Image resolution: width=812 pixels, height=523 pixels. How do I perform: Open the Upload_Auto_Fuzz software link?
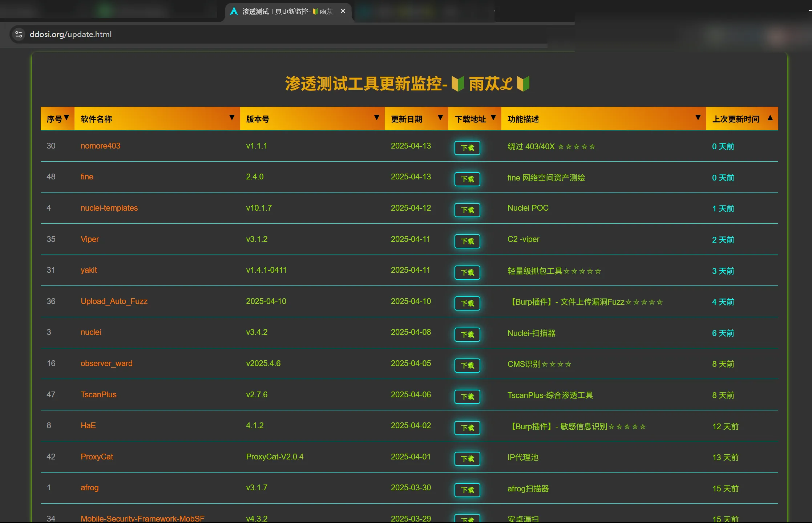(x=114, y=301)
